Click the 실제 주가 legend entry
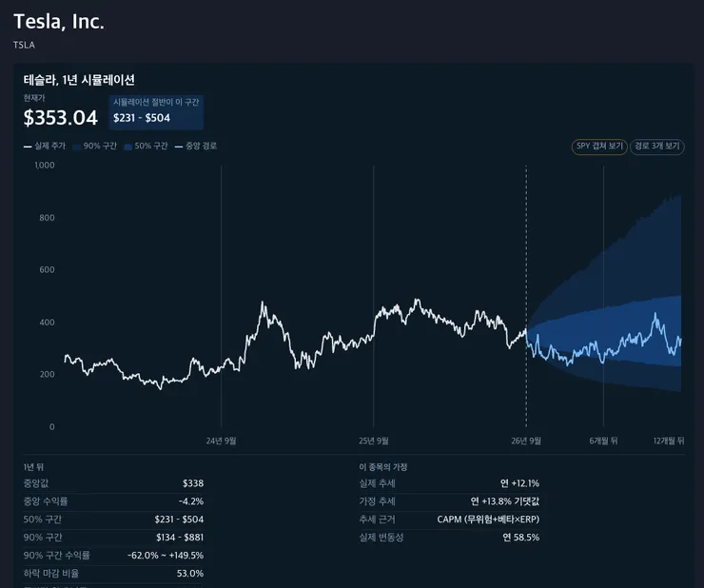704x588 pixels. [45, 146]
